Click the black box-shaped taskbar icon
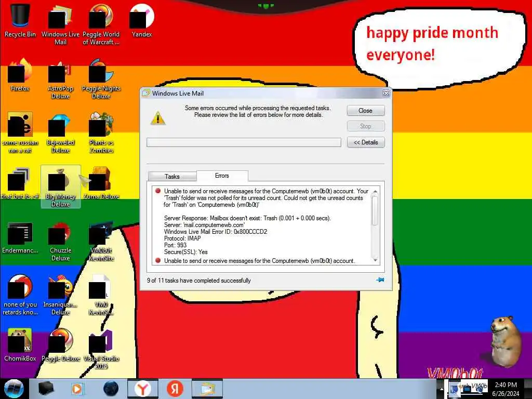 46,389
